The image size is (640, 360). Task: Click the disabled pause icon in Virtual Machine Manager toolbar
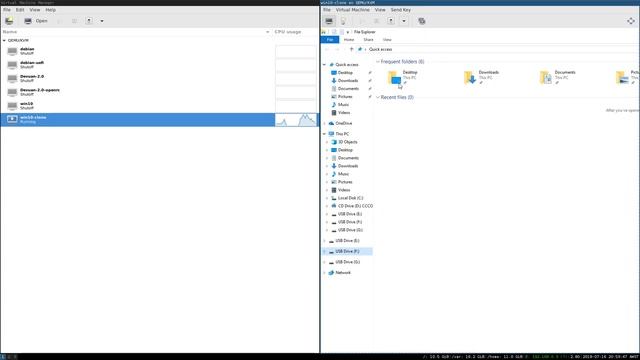pos(74,21)
